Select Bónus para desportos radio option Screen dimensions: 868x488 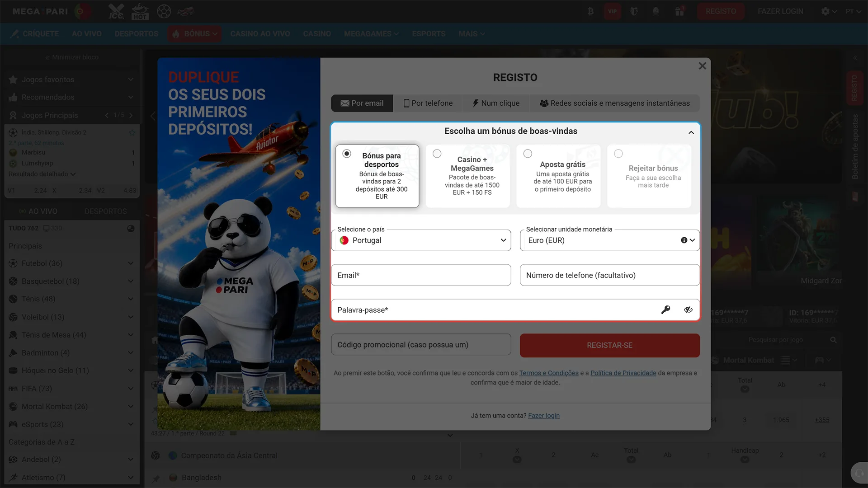(347, 154)
